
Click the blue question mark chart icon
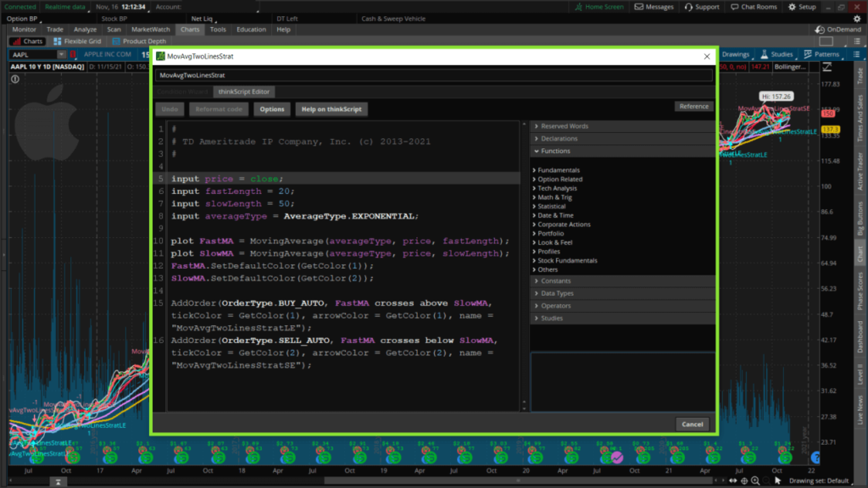tap(815, 457)
